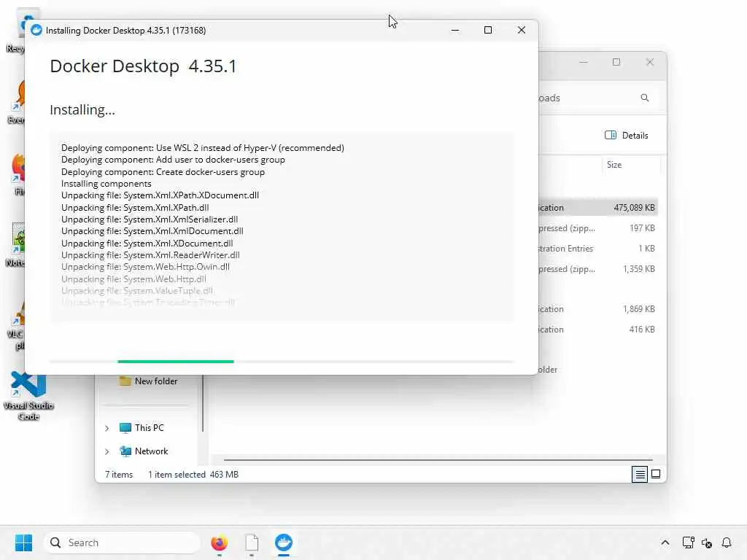The width and height of the screenshot is (747, 560).
Task: Click 'Deploying component: Create docker-users group' line
Action: point(163,172)
